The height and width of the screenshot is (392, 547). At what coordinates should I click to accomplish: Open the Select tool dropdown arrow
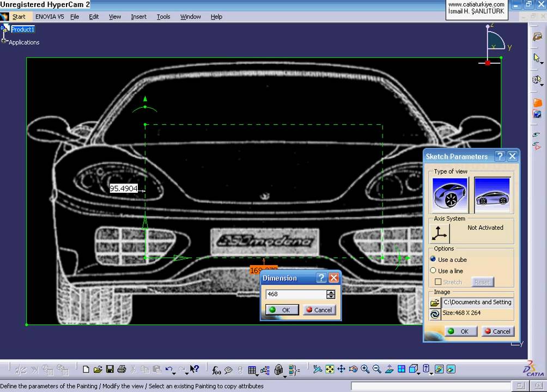coord(542,63)
